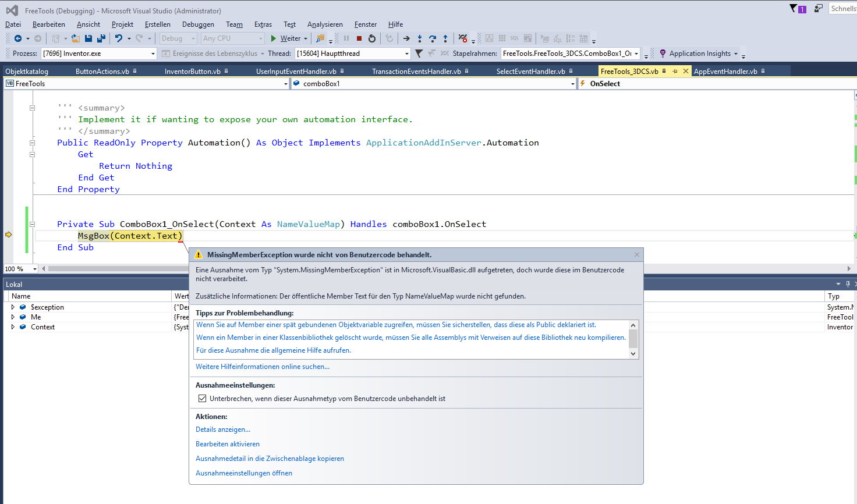Open the Extras menu
The image size is (857, 504).
pyautogui.click(x=263, y=24)
